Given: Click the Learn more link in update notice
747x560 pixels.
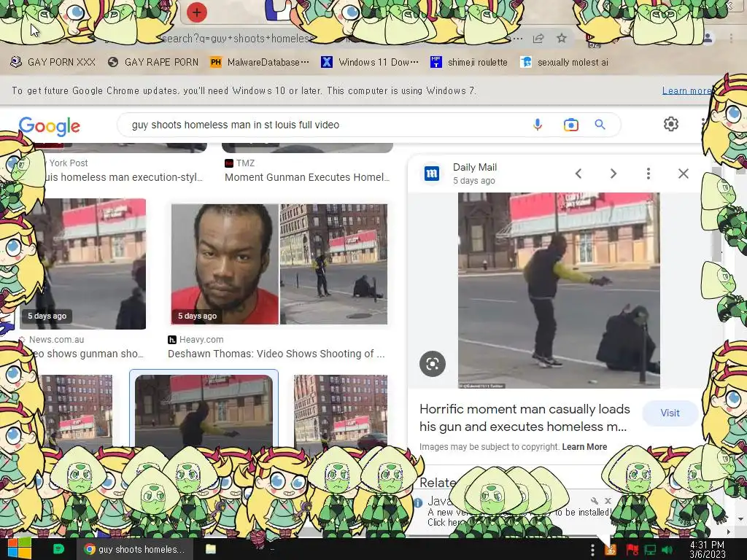Looking at the screenshot, I should (686, 90).
